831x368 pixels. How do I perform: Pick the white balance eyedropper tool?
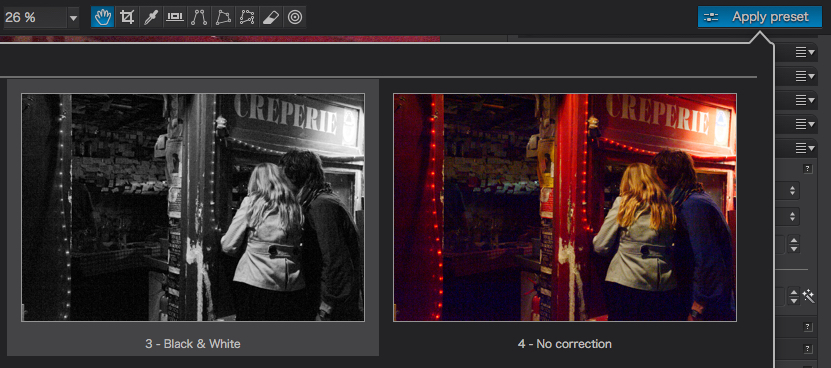point(151,17)
